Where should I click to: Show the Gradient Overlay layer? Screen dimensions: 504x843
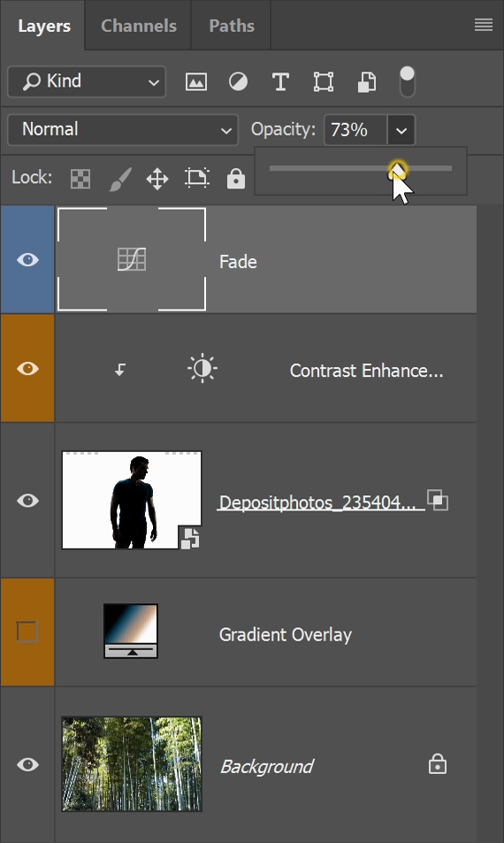coord(27,632)
